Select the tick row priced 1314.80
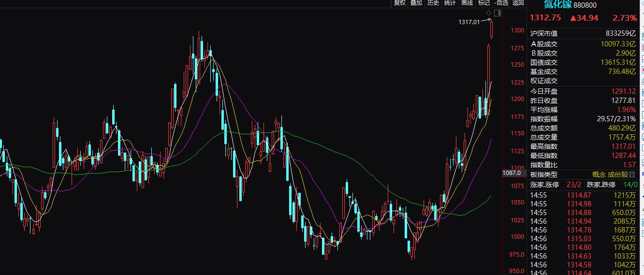 click(583, 247)
